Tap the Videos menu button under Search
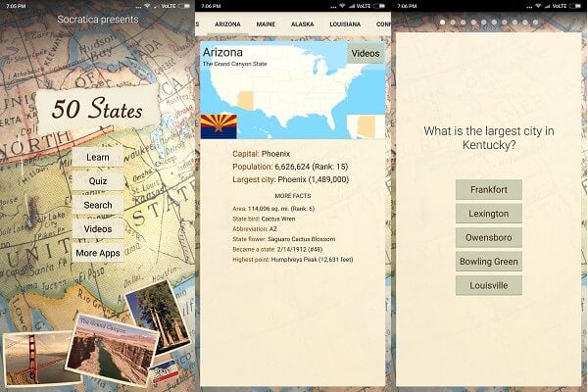This screenshot has width=588, height=392. click(97, 229)
